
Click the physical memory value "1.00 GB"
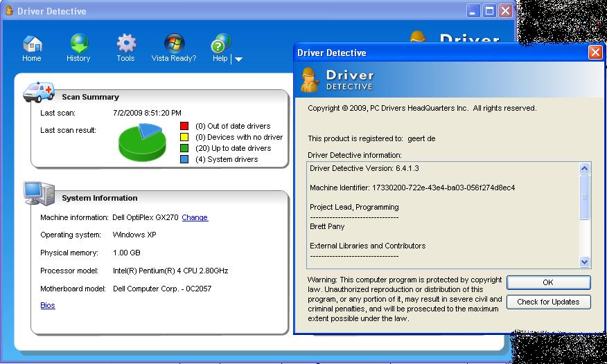click(x=127, y=253)
